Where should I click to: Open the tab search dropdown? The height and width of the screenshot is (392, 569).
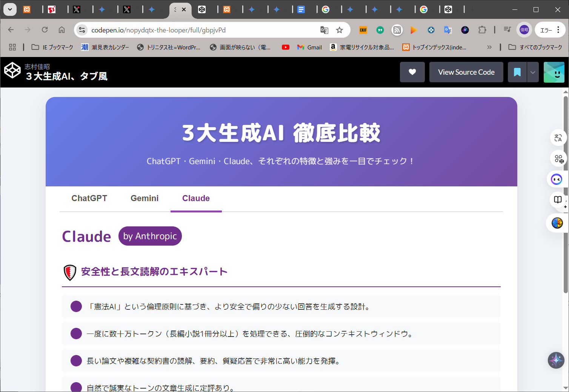tap(10, 9)
